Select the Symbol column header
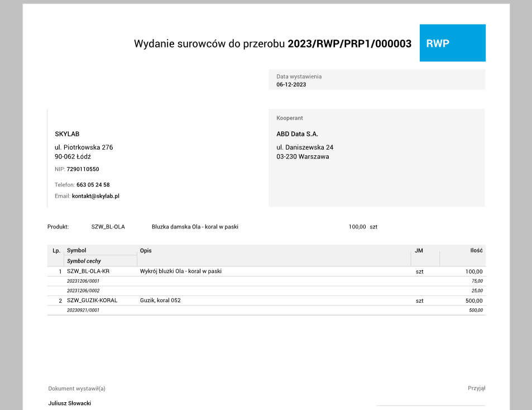 (77, 250)
